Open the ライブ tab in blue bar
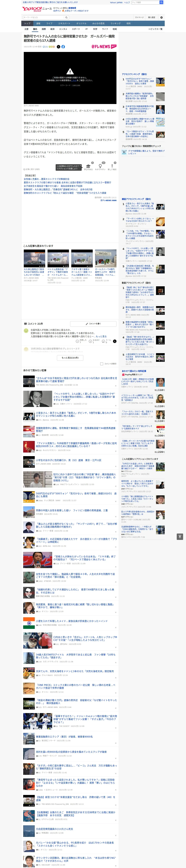 (x=49, y=23)
